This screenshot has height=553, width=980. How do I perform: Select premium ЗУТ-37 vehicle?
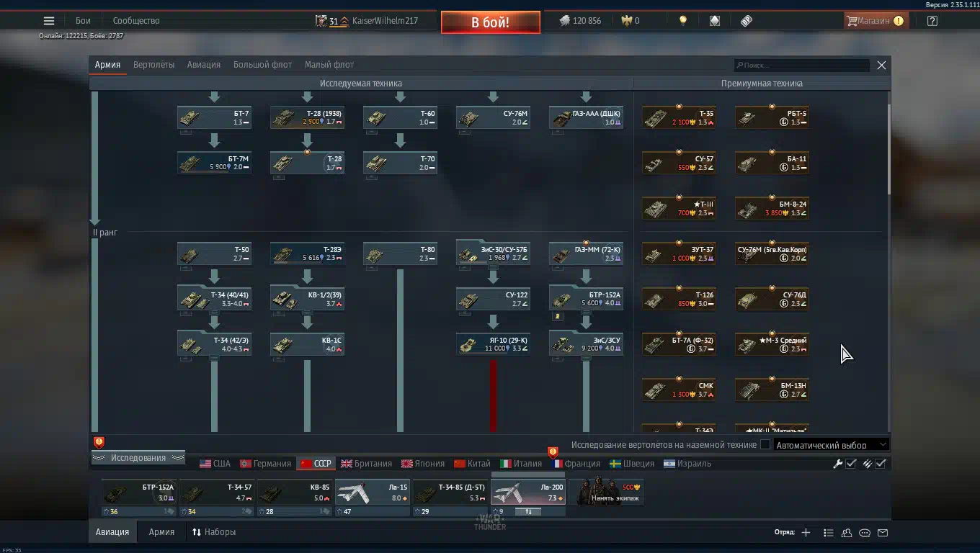point(679,253)
